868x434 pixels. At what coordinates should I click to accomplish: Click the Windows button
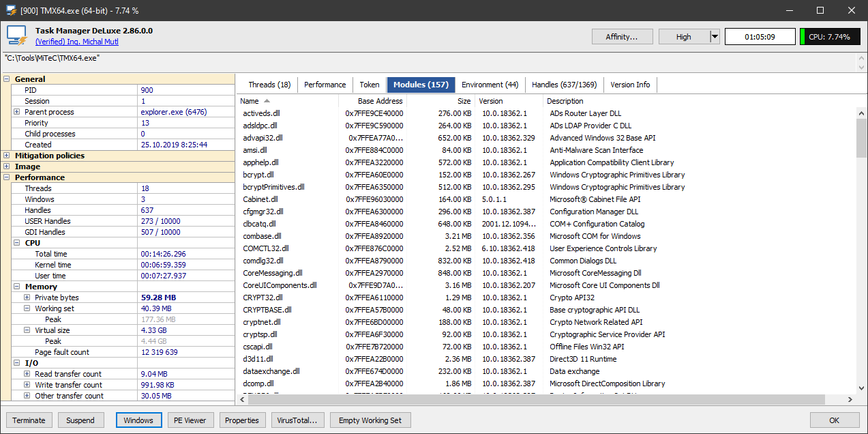138,420
